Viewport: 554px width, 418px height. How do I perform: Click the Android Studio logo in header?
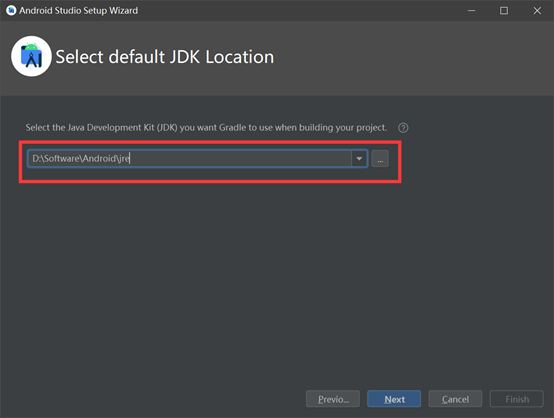31,56
